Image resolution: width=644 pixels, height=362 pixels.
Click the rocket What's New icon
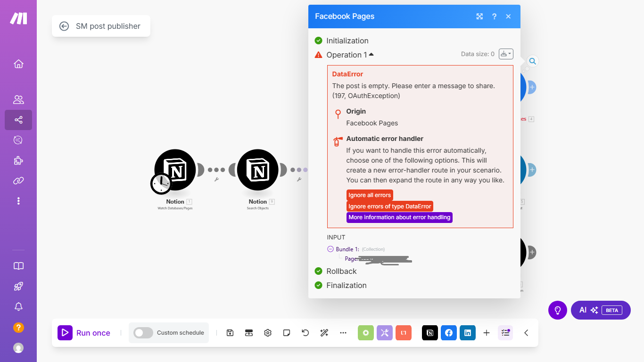pyautogui.click(x=18, y=286)
